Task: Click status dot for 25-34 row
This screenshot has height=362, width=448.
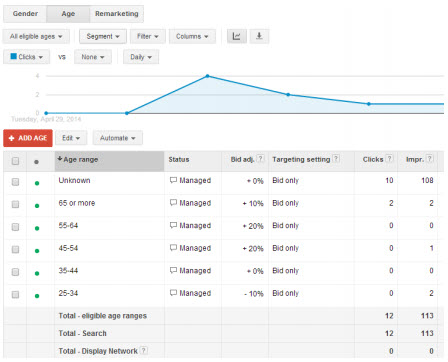Action: [37, 296]
